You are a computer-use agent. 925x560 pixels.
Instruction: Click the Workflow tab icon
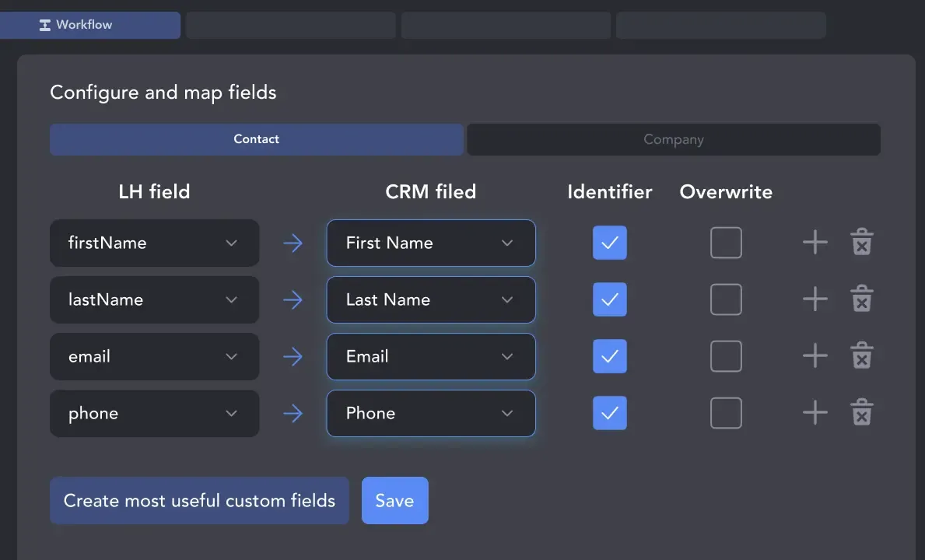point(45,25)
